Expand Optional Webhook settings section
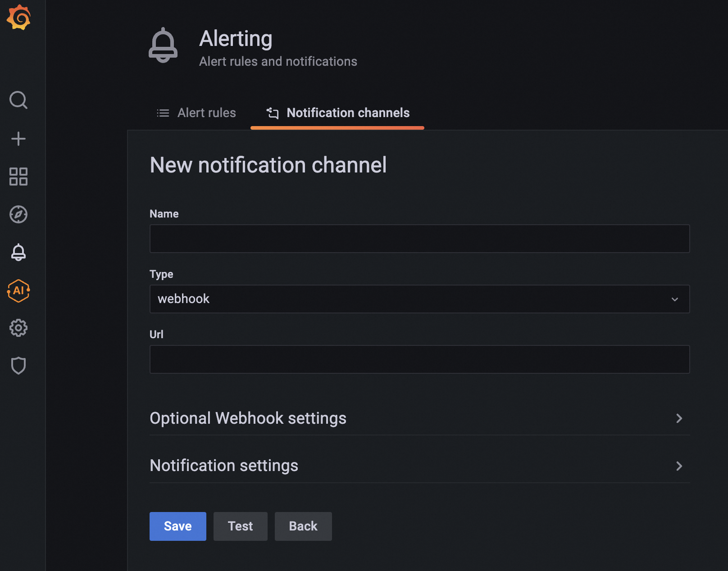This screenshot has width=728, height=571. coord(419,418)
